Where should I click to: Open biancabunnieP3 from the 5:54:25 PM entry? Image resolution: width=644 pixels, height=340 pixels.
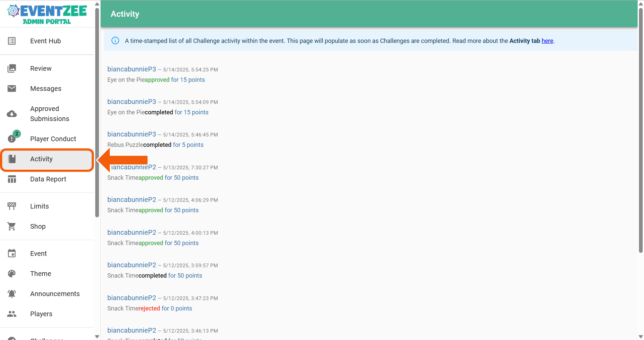pyautogui.click(x=131, y=69)
